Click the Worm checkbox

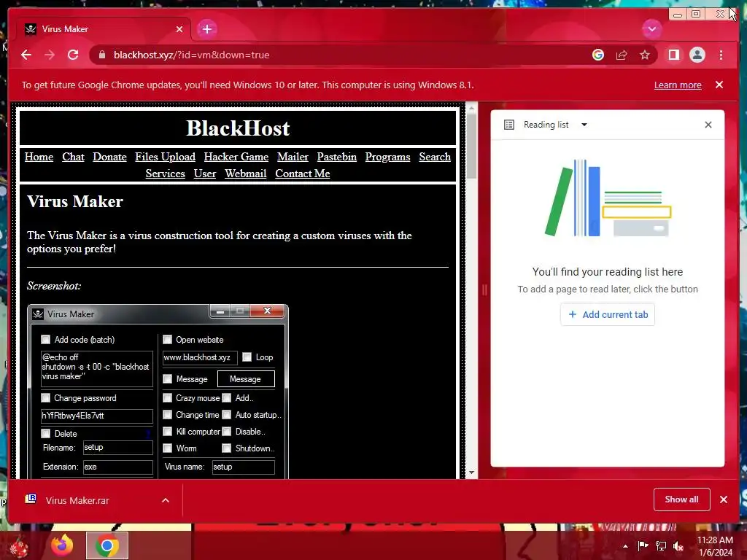pyautogui.click(x=167, y=448)
